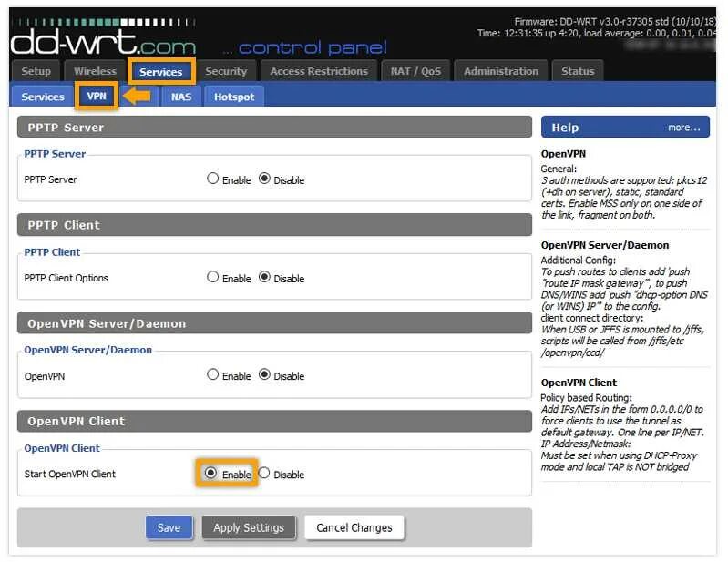Click 'Start OpenVPN Client' label
This screenshot has height=562, width=728.
click(69, 474)
